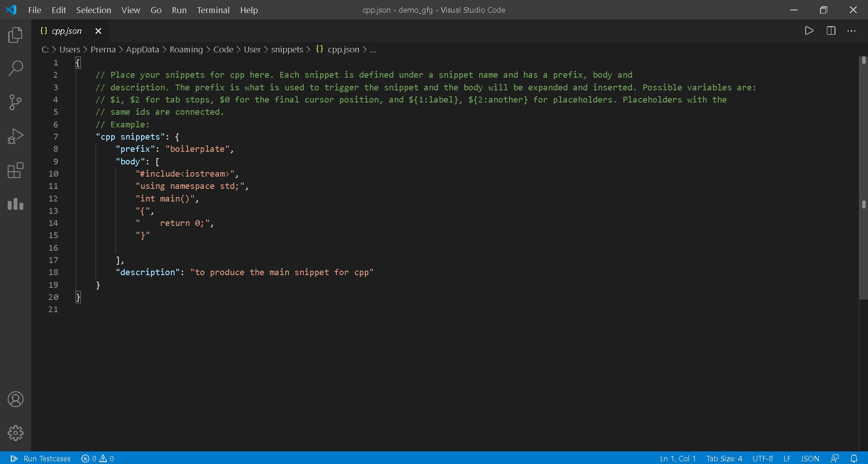The width and height of the screenshot is (868, 464).
Task: Open errors and warnings counter
Action: [97, 458]
